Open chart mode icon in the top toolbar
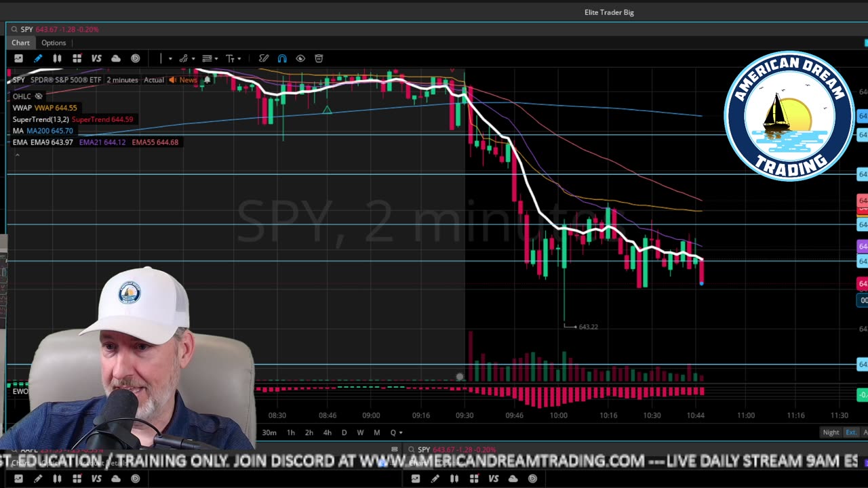The image size is (868, 488). pyautogui.click(x=18, y=58)
